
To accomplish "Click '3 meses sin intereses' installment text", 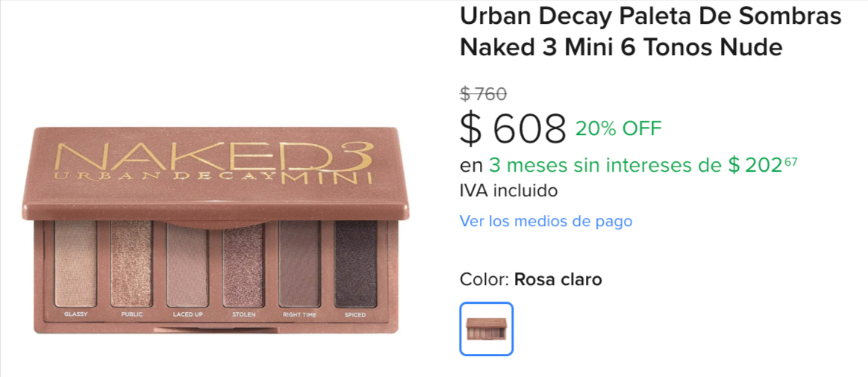I will [x=599, y=165].
